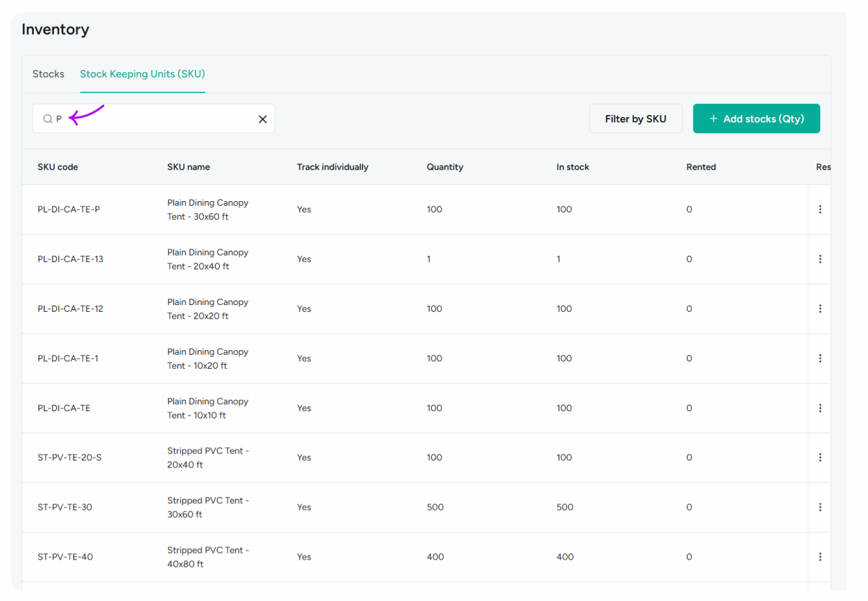Click the plus icon on Add stocks button
The height and width of the screenshot is (601, 868).
[x=713, y=119]
